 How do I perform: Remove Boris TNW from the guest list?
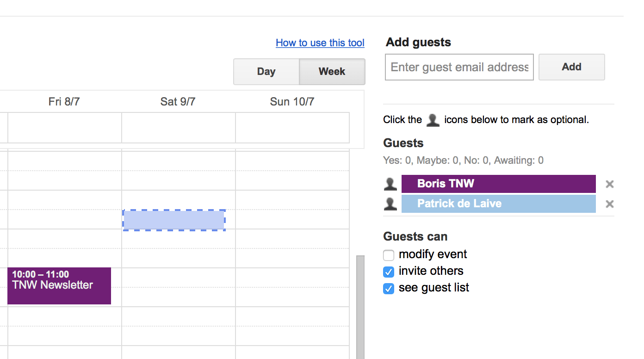610,184
